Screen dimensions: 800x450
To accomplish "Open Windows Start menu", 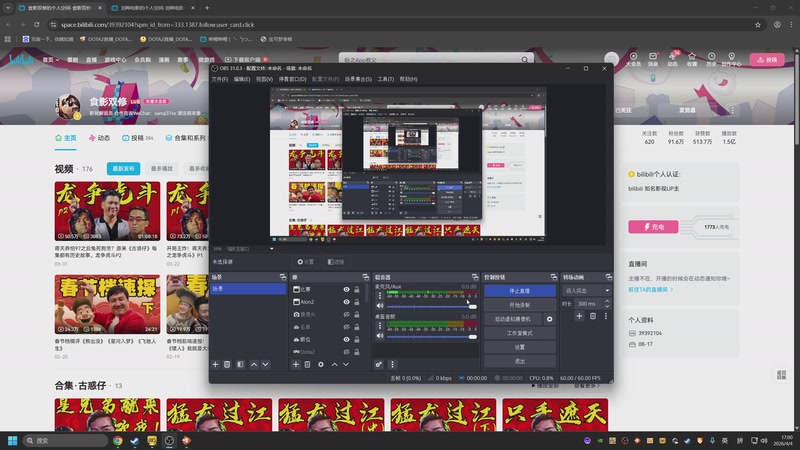I will 13,440.
